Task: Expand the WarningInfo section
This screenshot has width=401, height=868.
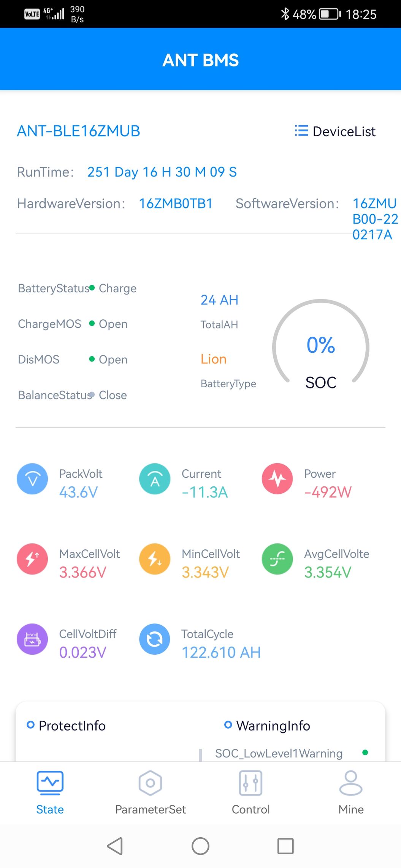Action: pos(267,726)
